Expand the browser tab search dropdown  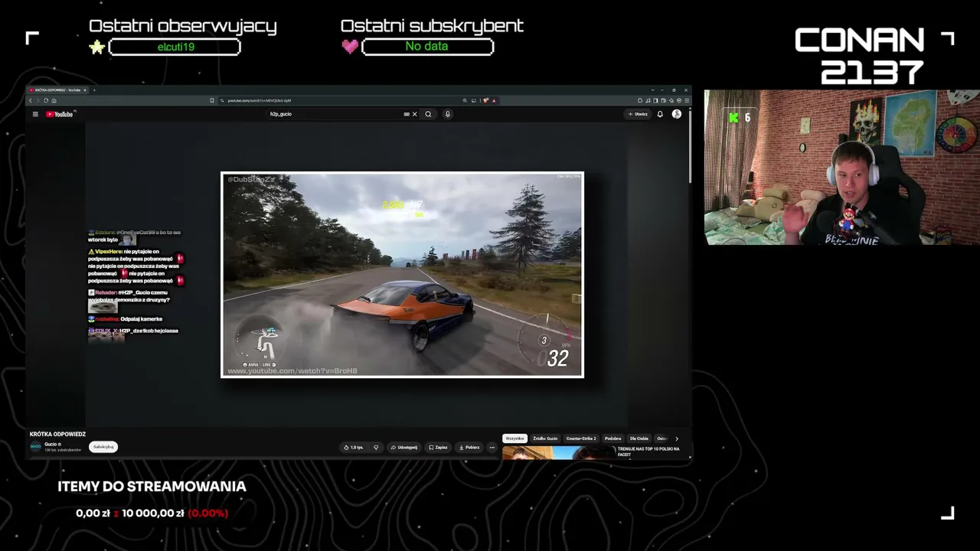coord(652,90)
